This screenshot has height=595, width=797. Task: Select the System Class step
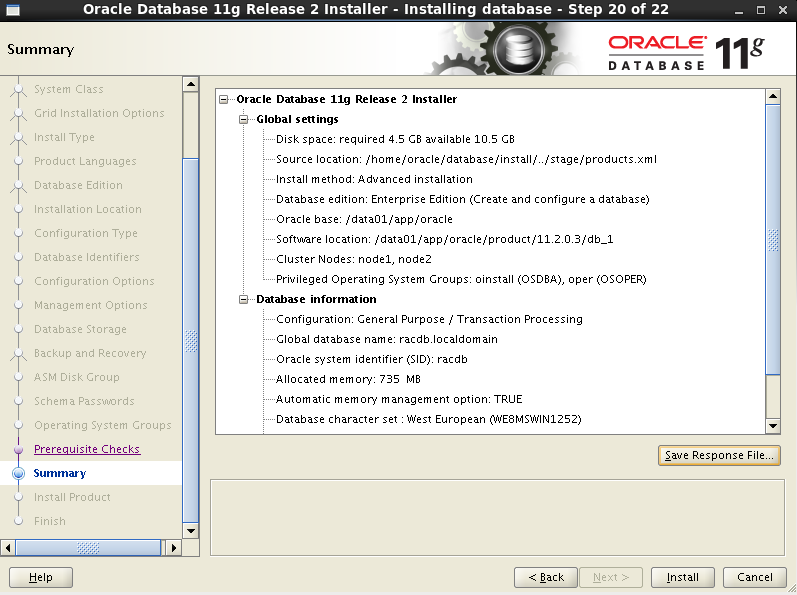click(69, 89)
